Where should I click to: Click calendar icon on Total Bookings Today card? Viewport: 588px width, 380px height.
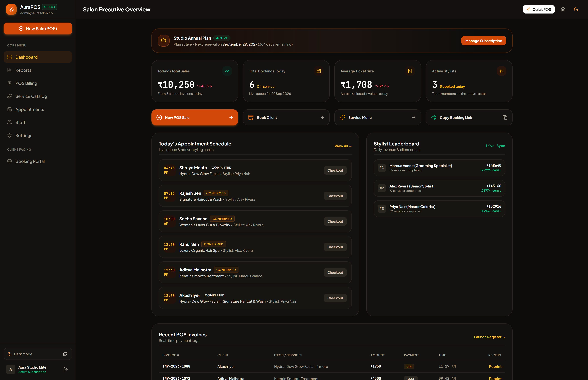click(x=318, y=71)
